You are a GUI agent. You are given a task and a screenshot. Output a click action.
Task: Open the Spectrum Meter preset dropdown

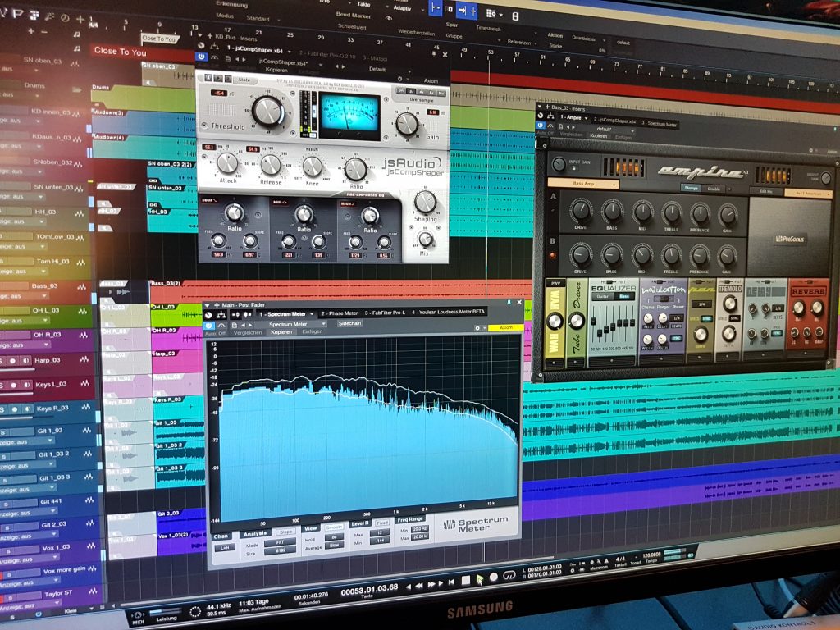tap(295, 324)
